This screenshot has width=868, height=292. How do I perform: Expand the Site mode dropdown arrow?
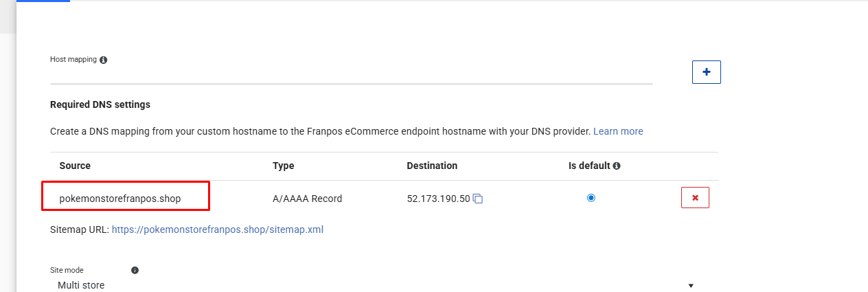(691, 285)
